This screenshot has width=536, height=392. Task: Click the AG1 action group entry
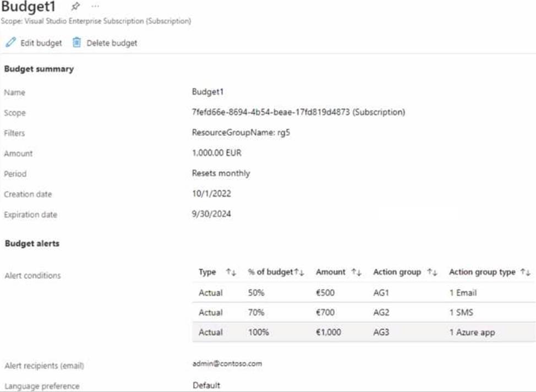point(381,292)
